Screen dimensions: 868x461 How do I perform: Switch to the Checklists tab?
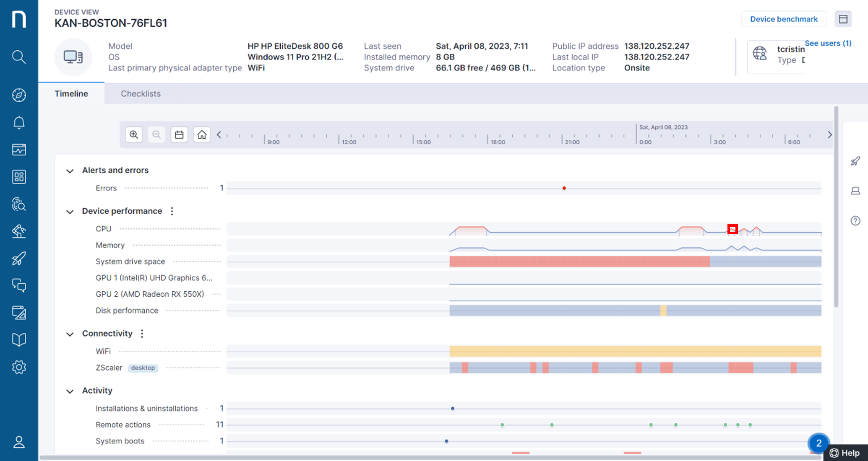(x=141, y=93)
